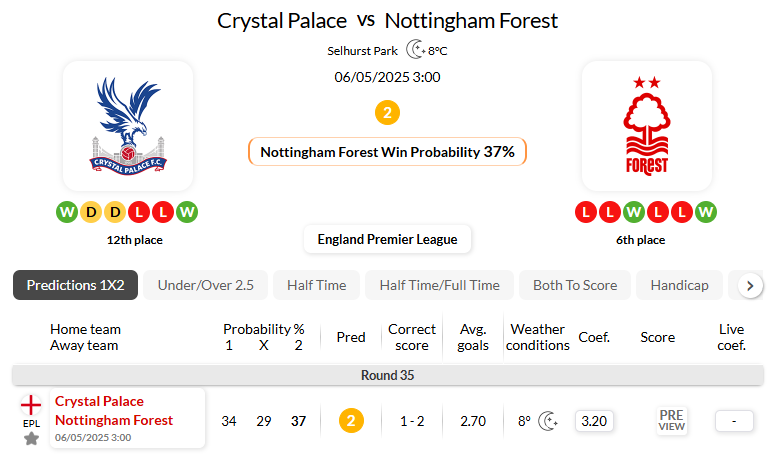Select the Half Time/Full Time tab
This screenshot has width=769, height=457.
pyautogui.click(x=439, y=285)
